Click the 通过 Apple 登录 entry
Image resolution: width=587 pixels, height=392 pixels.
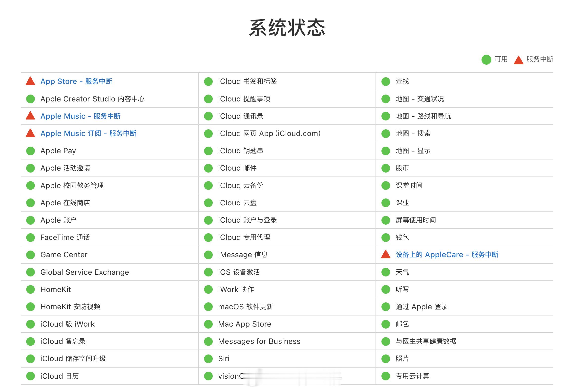[422, 307]
